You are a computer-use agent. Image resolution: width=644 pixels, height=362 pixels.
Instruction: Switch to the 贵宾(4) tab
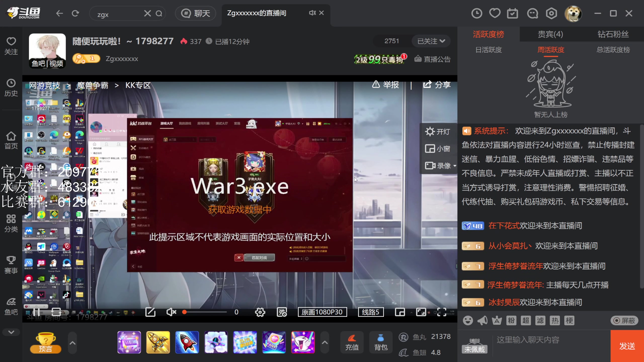550,34
